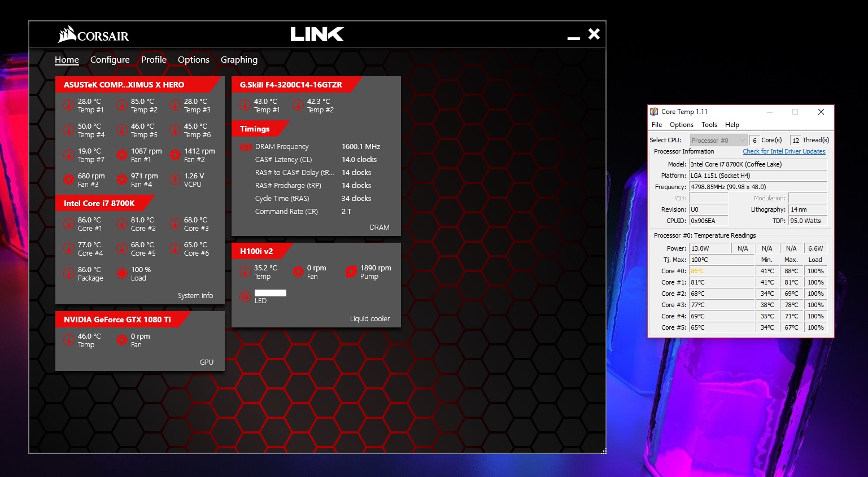Click the Fan #1 1087 rpm fan icon
This screenshot has height=477, width=868.
(x=122, y=155)
